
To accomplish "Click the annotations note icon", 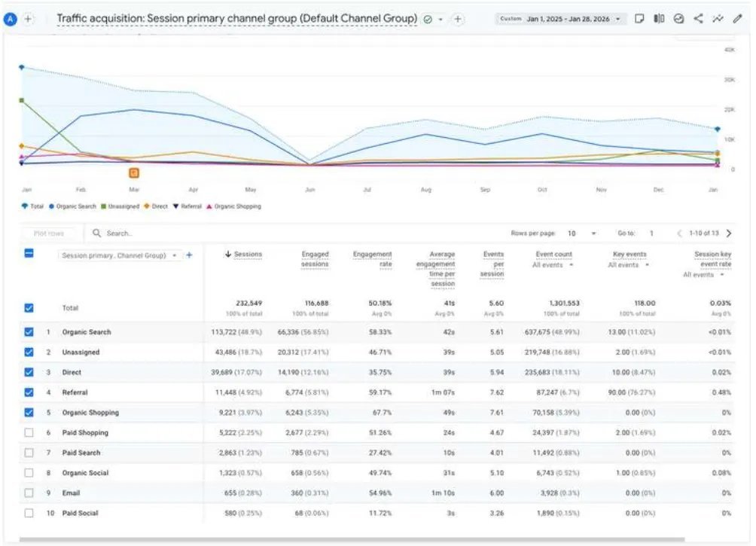I will pos(639,19).
